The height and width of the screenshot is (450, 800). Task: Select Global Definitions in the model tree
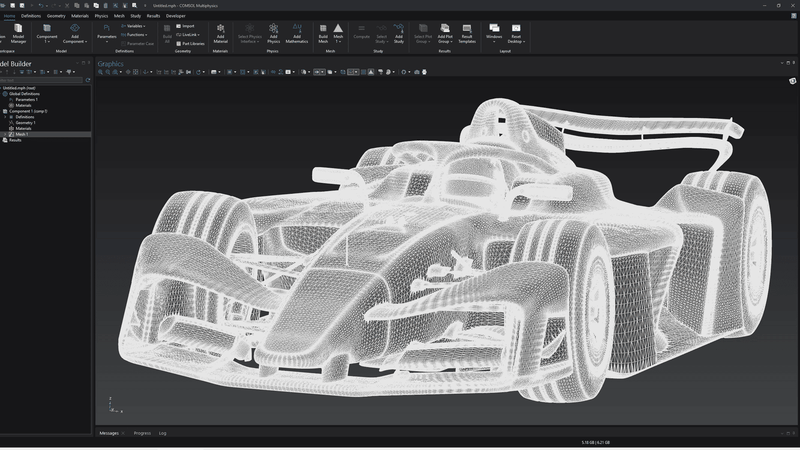tap(24, 94)
